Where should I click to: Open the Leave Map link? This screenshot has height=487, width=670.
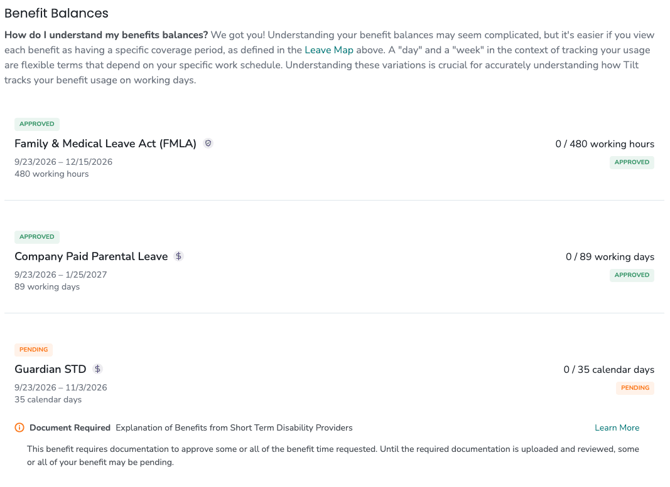point(329,50)
